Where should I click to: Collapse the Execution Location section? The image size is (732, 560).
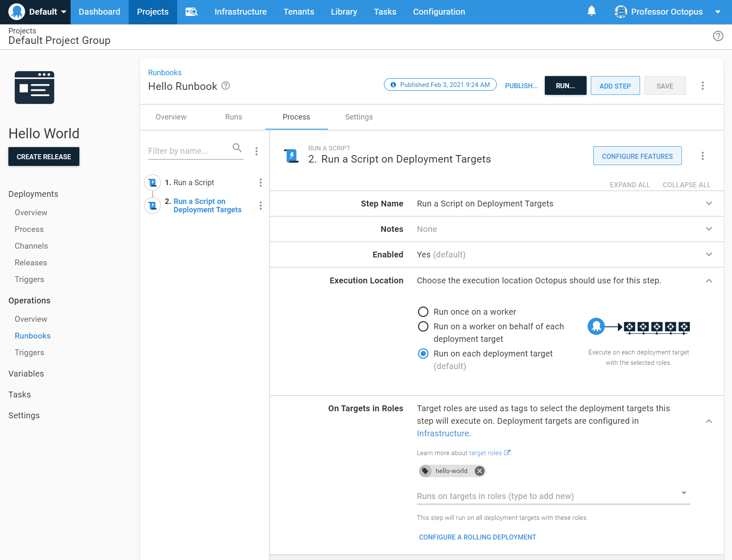tap(709, 280)
